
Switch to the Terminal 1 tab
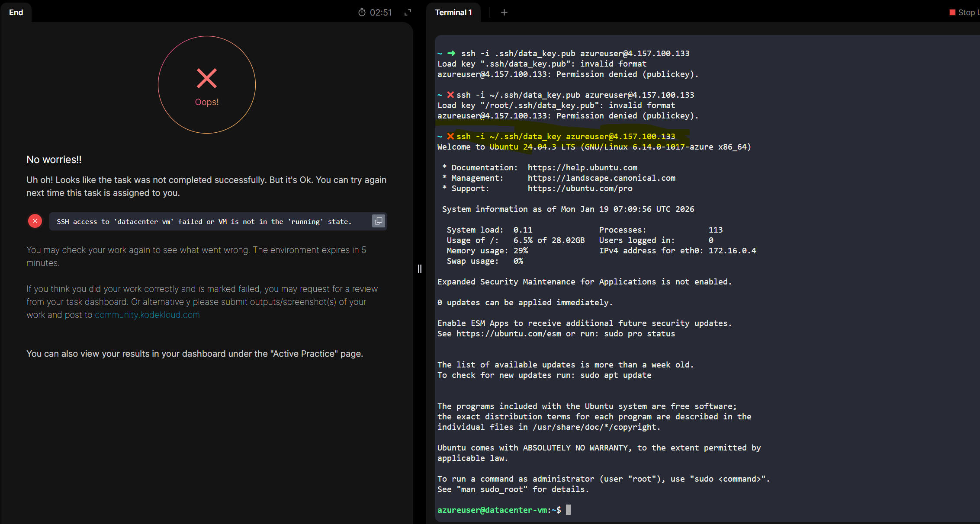[453, 13]
